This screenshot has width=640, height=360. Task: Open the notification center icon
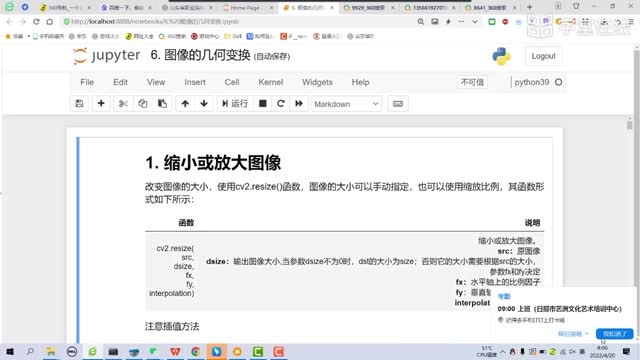point(627,351)
